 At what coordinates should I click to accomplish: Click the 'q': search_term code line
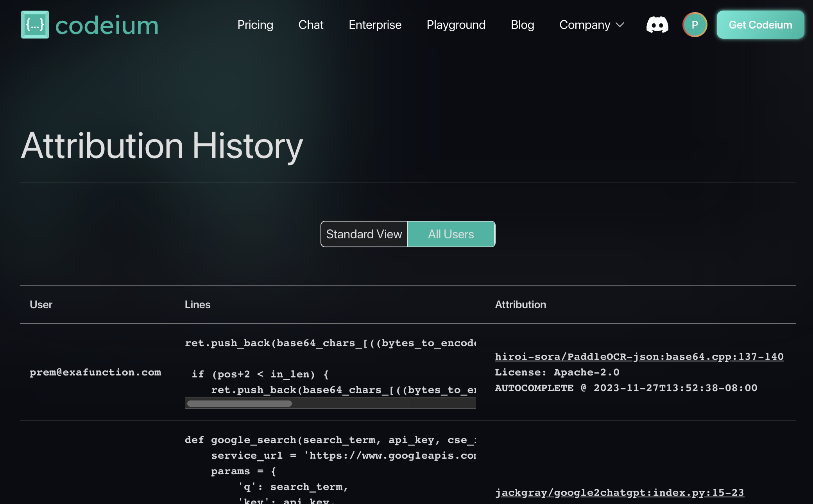[x=293, y=487]
